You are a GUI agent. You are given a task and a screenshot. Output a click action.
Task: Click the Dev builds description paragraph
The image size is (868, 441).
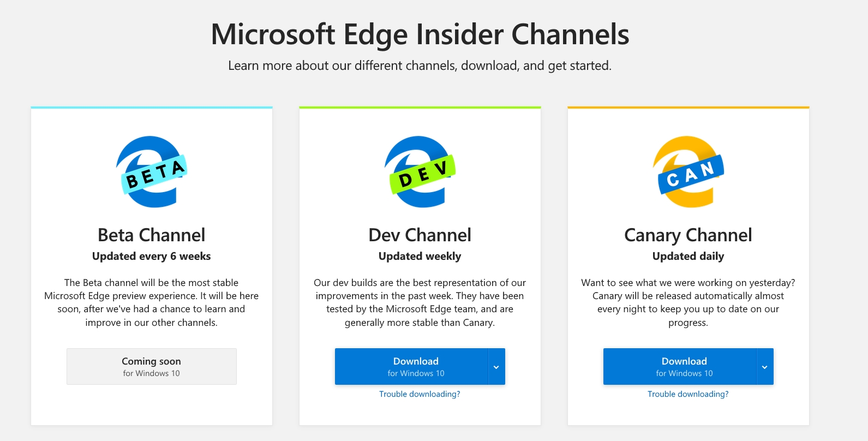point(420,303)
